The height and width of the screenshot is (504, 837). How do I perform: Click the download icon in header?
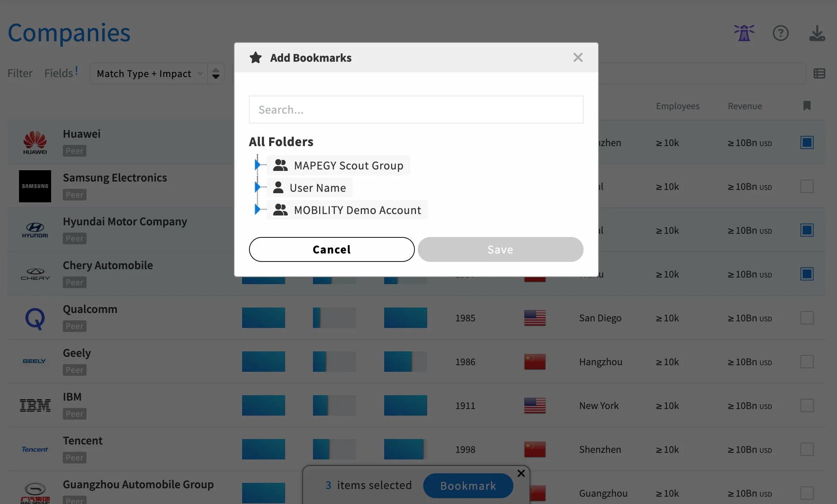coord(817,33)
